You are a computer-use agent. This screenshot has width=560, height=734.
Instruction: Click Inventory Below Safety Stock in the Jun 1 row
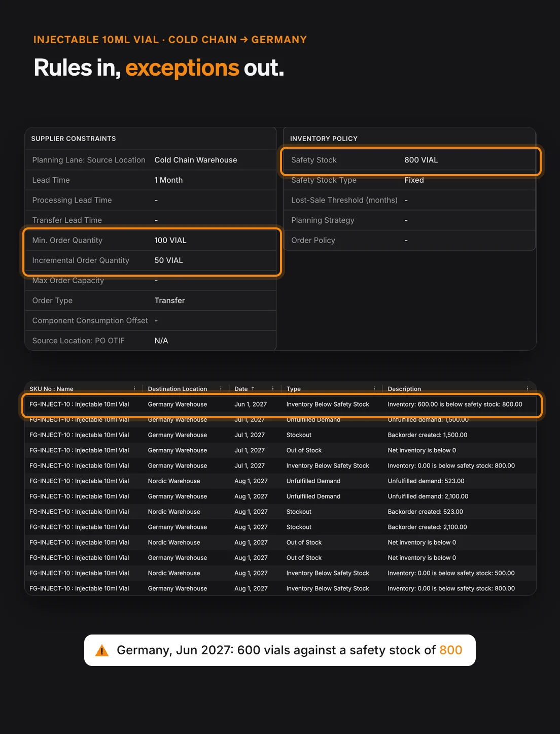coord(328,405)
